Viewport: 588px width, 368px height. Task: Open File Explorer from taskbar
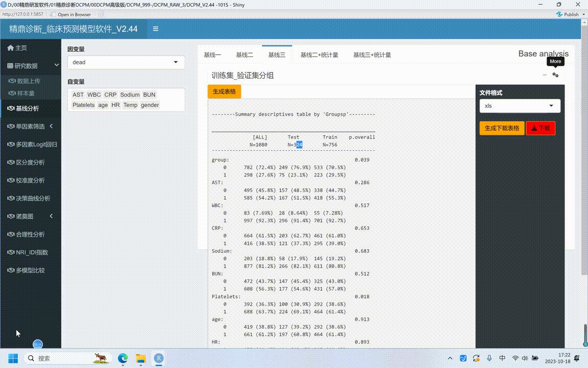pyautogui.click(x=141, y=358)
